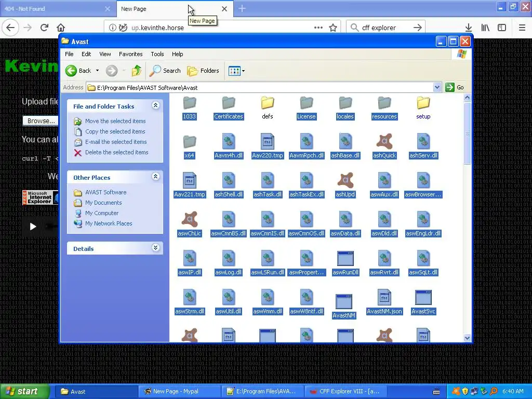This screenshot has width=532, height=399.
Task: Click the taskbar clock 6:40 AM
Action: pyautogui.click(x=513, y=391)
